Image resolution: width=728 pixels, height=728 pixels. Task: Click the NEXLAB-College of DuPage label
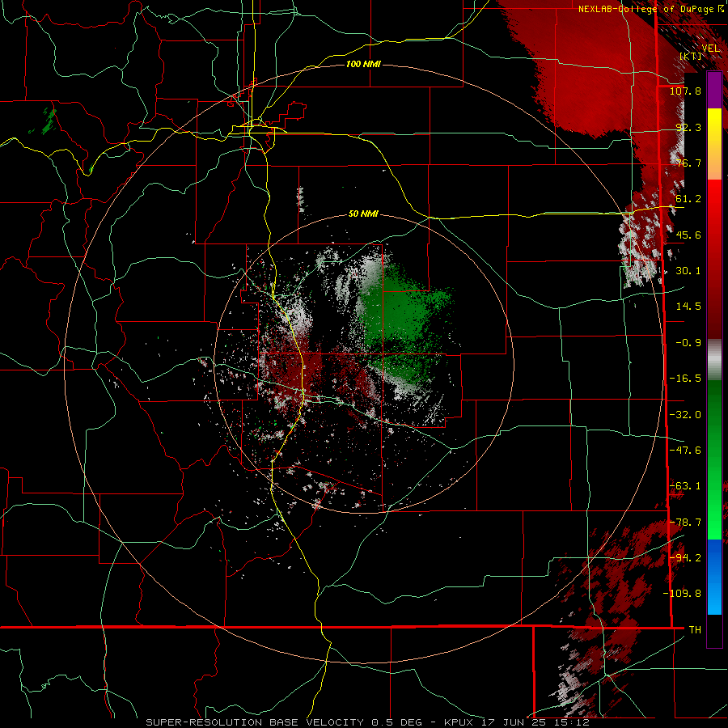tap(651, 9)
